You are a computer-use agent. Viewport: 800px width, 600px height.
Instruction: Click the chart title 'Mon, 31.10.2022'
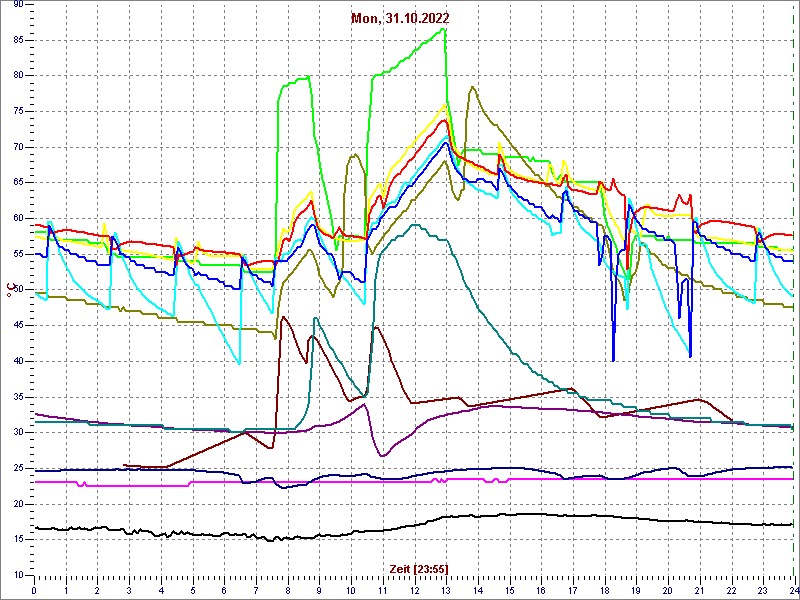click(x=400, y=19)
